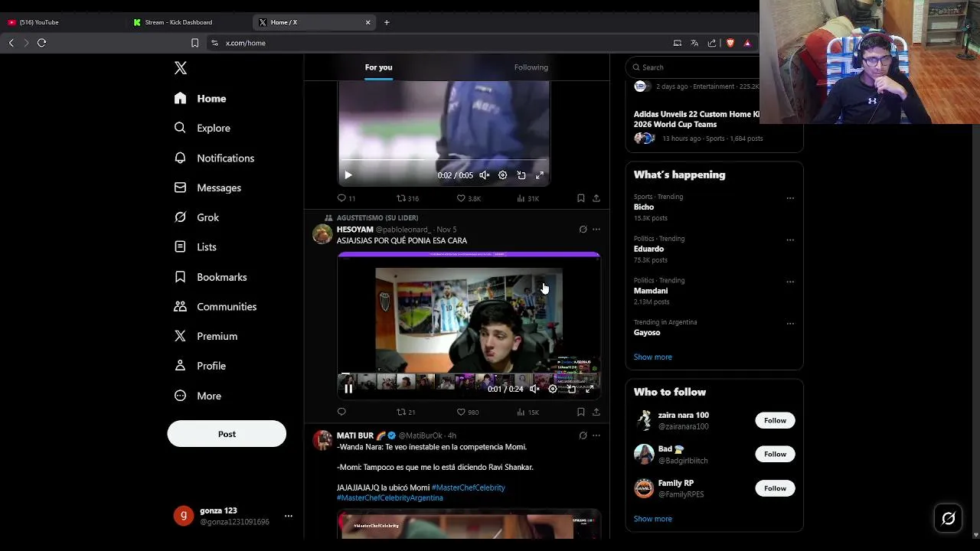
Task: Open more options for Bicho trend
Action: 790,198
